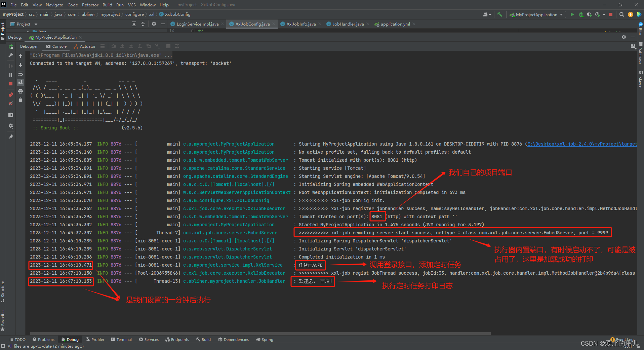Run with Coverage from the main toolbar
This screenshot has height=350, width=644.
pyautogui.click(x=589, y=14)
